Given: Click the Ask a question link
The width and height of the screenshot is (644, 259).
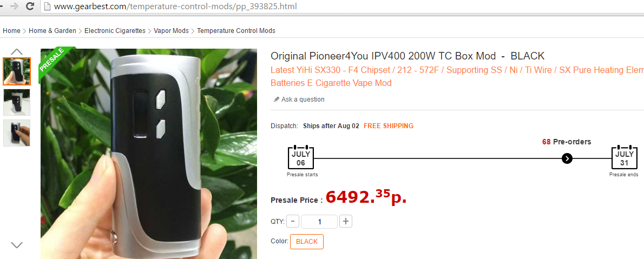Looking at the screenshot, I should pyautogui.click(x=303, y=99).
